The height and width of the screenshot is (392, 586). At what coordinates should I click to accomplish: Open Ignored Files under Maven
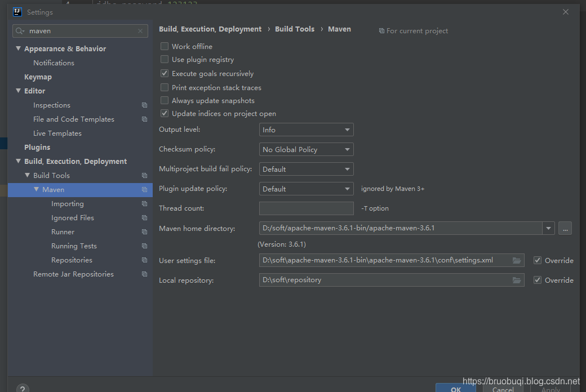73,218
